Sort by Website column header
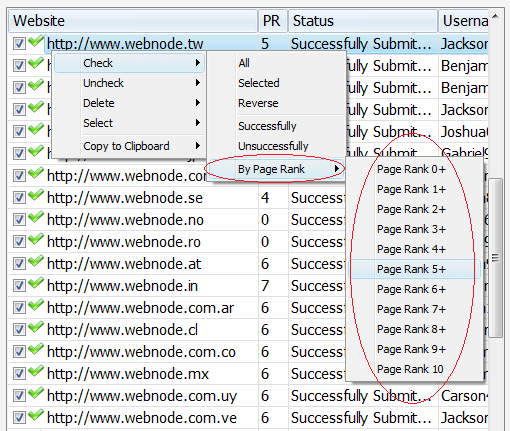This screenshot has height=431, width=510. tap(133, 21)
